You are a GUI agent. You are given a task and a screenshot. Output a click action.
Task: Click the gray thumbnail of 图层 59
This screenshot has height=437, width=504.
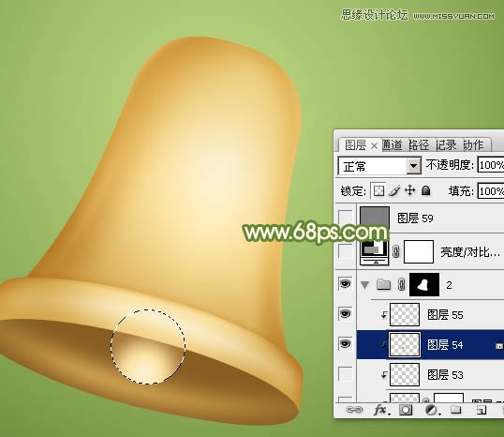(375, 218)
